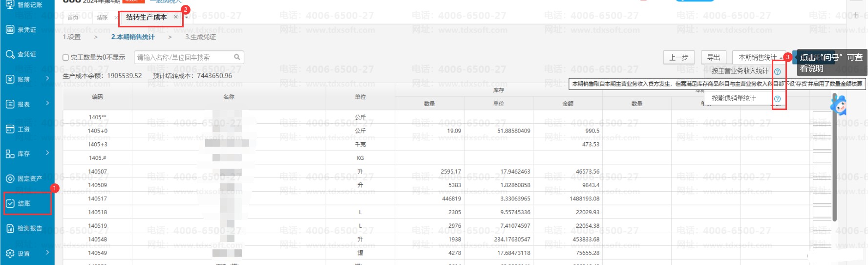Focus the 名称/单位 search input field
Viewport: 868px width, 265px height.
(183, 57)
